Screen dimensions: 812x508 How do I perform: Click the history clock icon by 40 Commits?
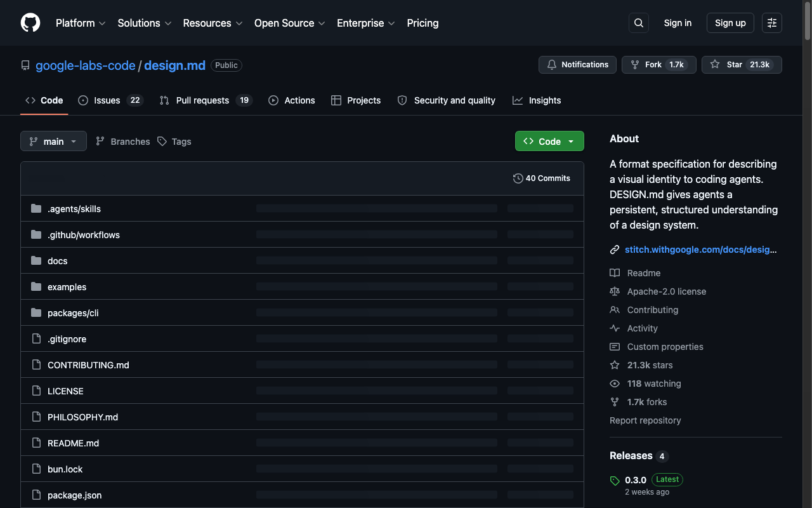(x=518, y=178)
